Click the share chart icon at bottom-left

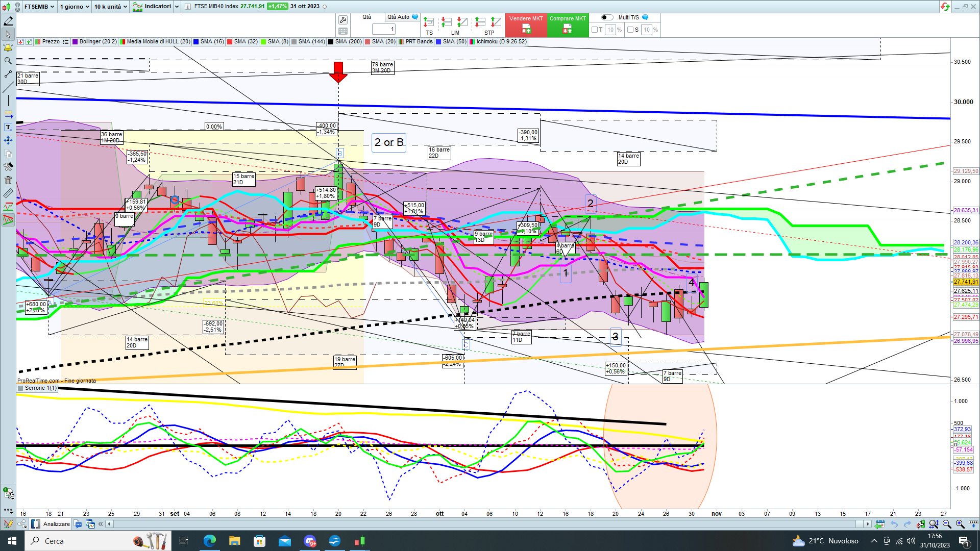click(22, 524)
